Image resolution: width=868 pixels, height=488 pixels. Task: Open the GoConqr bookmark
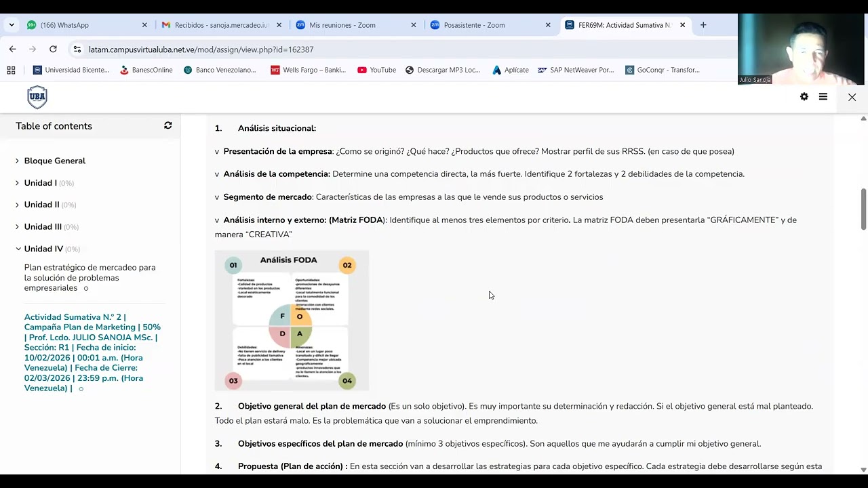(663, 70)
